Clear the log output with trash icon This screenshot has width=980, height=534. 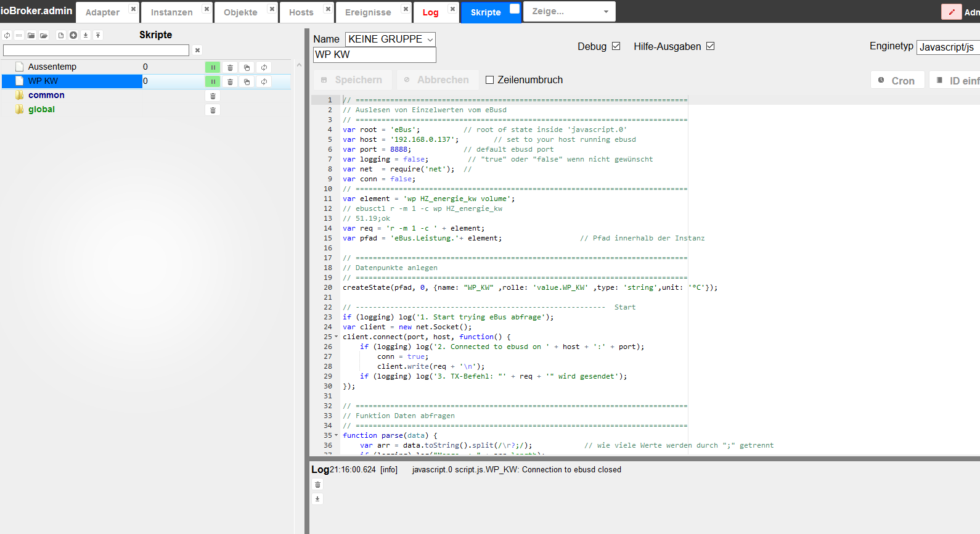(x=317, y=485)
